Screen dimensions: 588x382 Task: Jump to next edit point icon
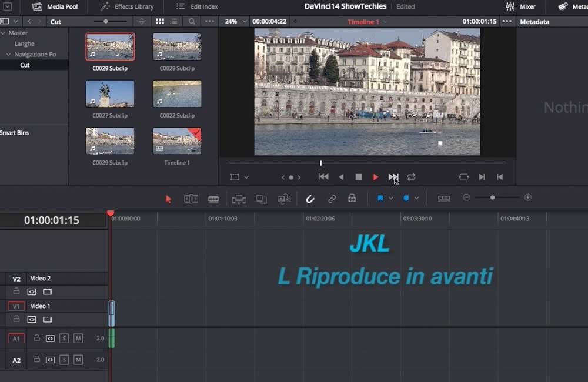click(482, 177)
